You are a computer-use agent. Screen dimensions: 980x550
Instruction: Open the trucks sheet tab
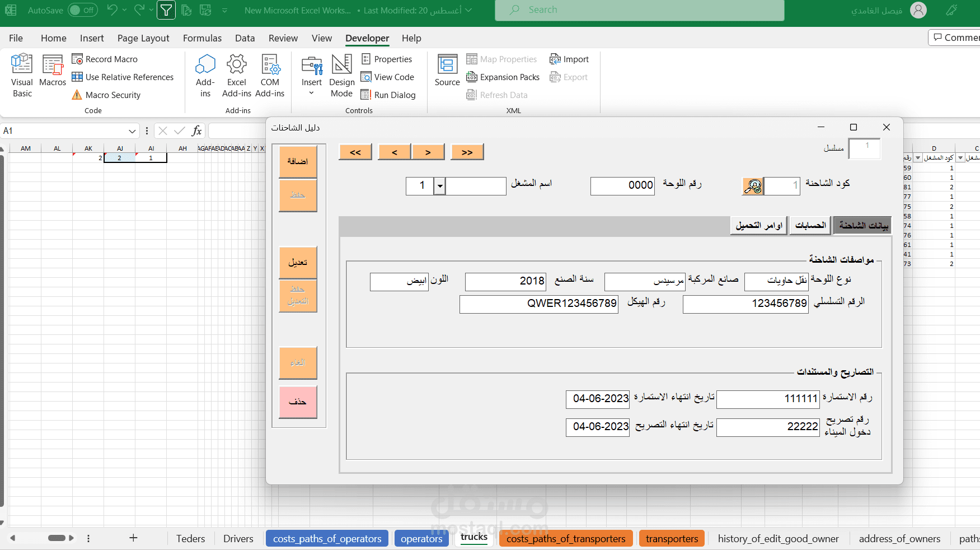click(x=474, y=537)
